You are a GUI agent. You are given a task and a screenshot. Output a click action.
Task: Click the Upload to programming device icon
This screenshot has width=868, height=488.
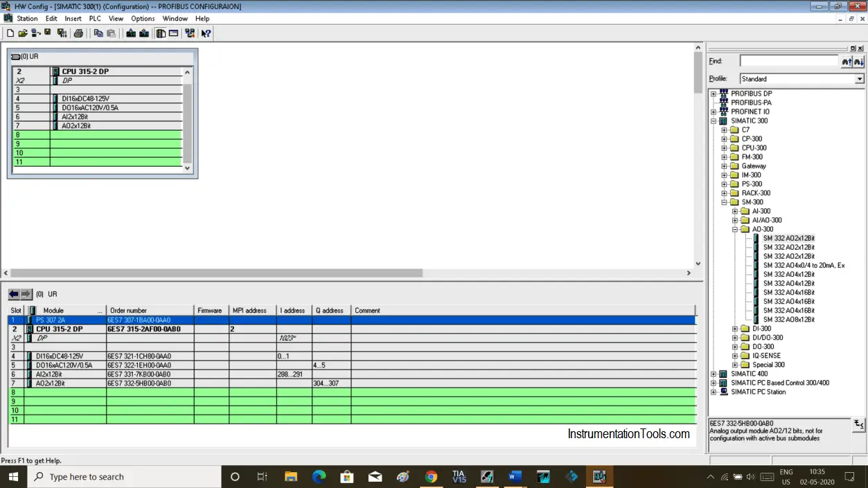(144, 33)
